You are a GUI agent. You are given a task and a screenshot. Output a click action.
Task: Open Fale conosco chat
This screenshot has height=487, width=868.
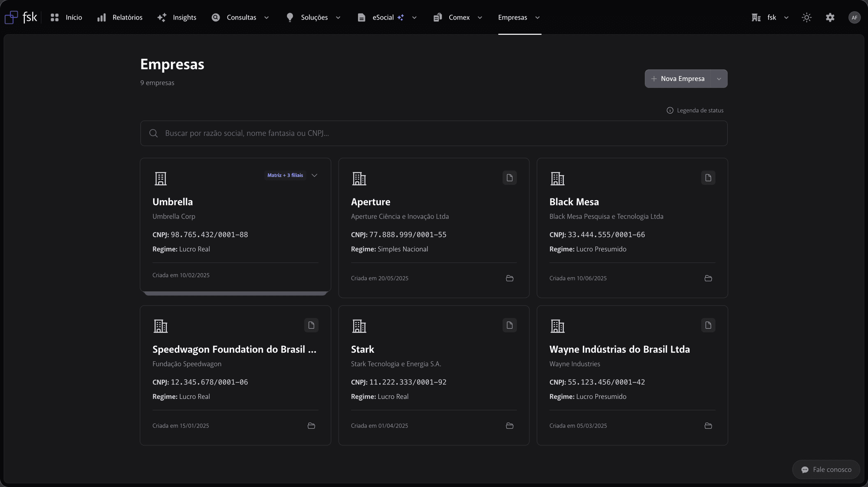[x=826, y=470]
